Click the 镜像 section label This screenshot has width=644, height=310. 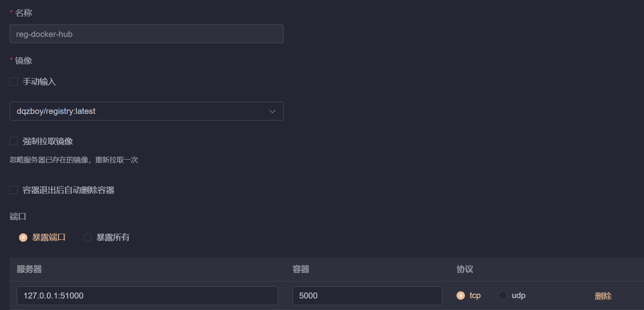(x=23, y=61)
